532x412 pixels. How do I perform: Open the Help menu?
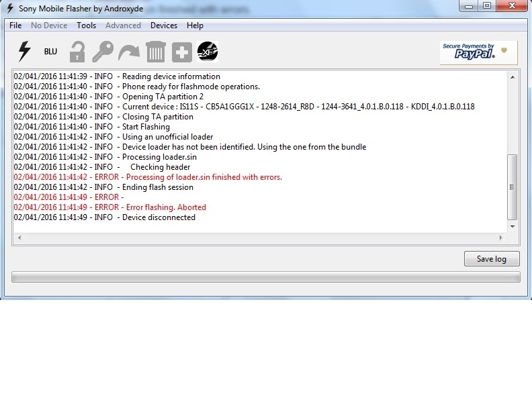[195, 25]
